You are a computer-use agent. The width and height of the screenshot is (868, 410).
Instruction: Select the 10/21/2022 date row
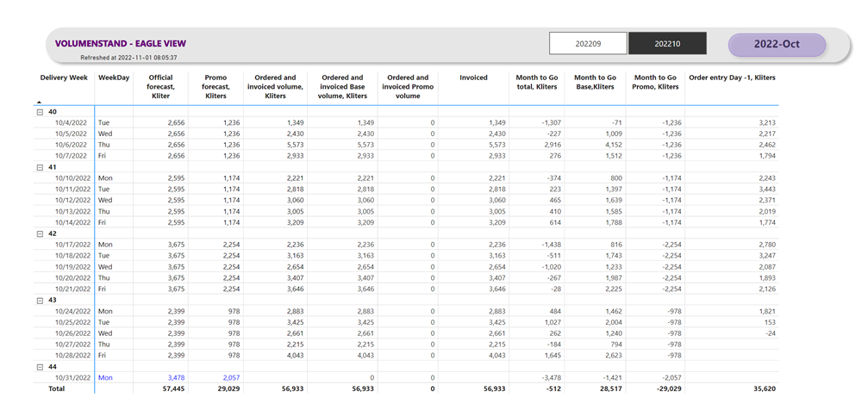coord(408,289)
